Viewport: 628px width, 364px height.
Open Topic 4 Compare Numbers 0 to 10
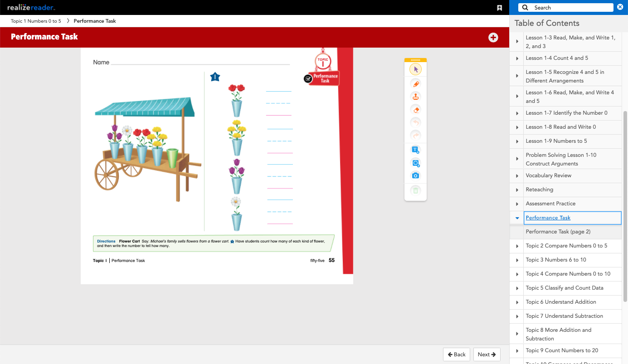568,274
